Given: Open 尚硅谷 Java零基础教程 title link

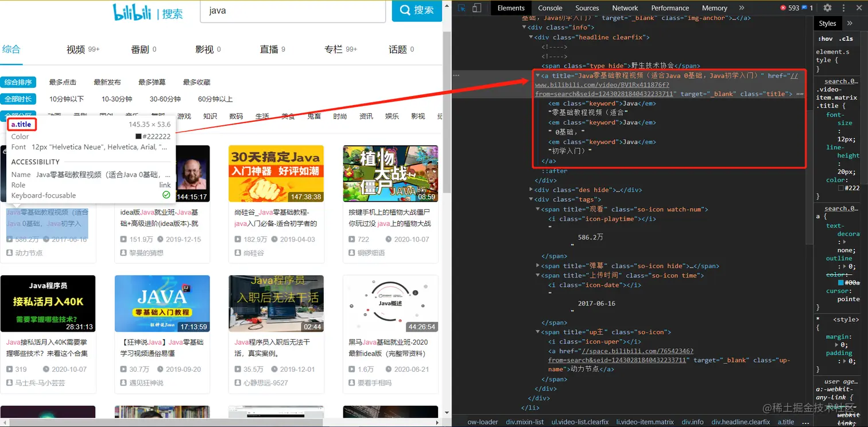Looking at the screenshot, I should click(276, 218).
